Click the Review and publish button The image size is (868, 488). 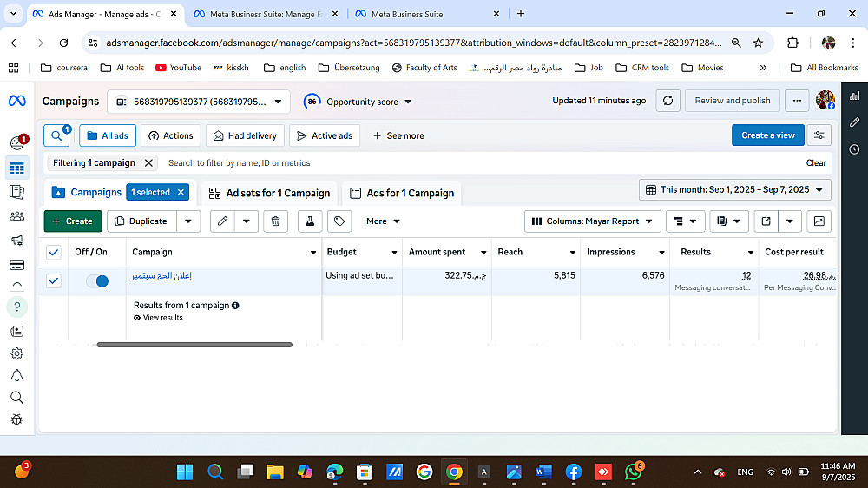tap(733, 101)
